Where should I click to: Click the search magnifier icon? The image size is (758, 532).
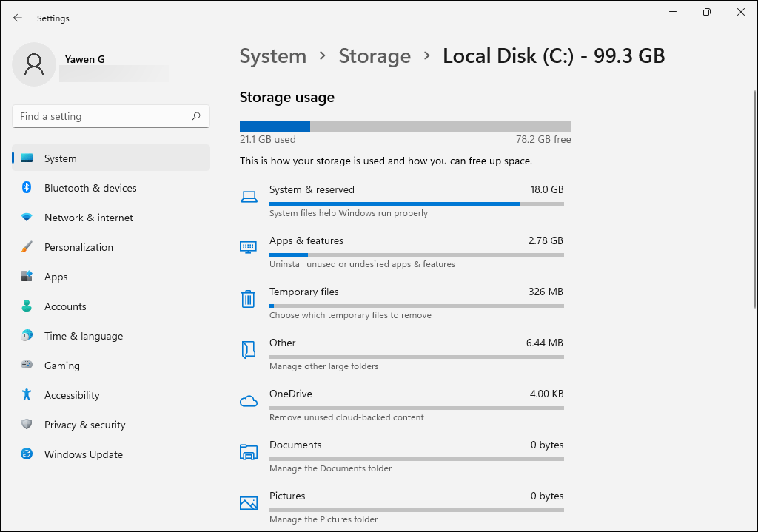coord(195,116)
